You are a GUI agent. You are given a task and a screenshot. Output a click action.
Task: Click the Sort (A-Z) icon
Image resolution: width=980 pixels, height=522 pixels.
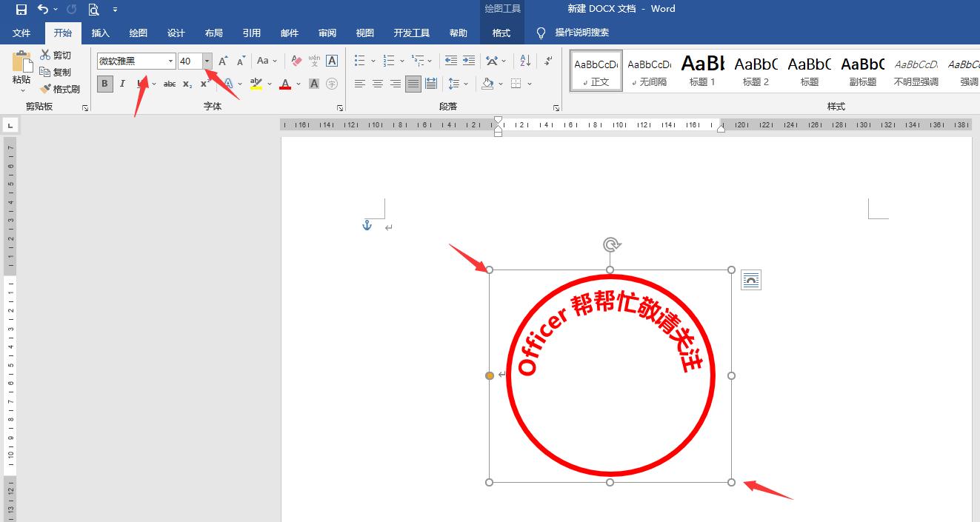click(x=525, y=61)
